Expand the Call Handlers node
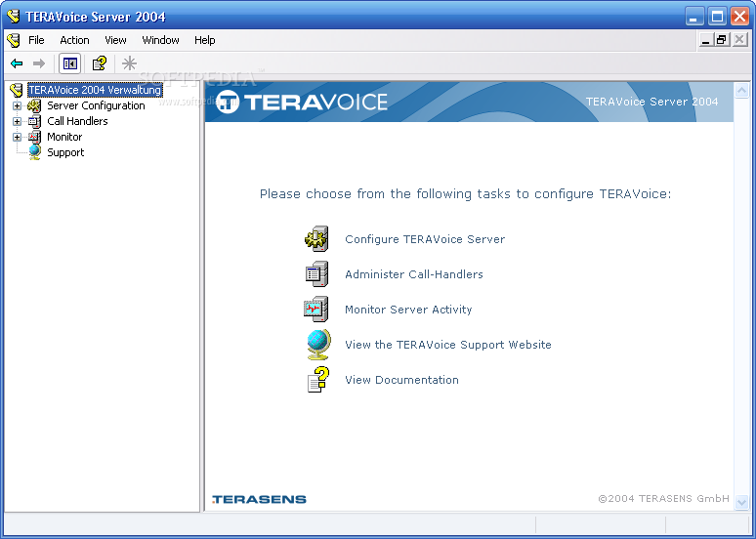Screen dimensions: 756x539 coord(17,121)
